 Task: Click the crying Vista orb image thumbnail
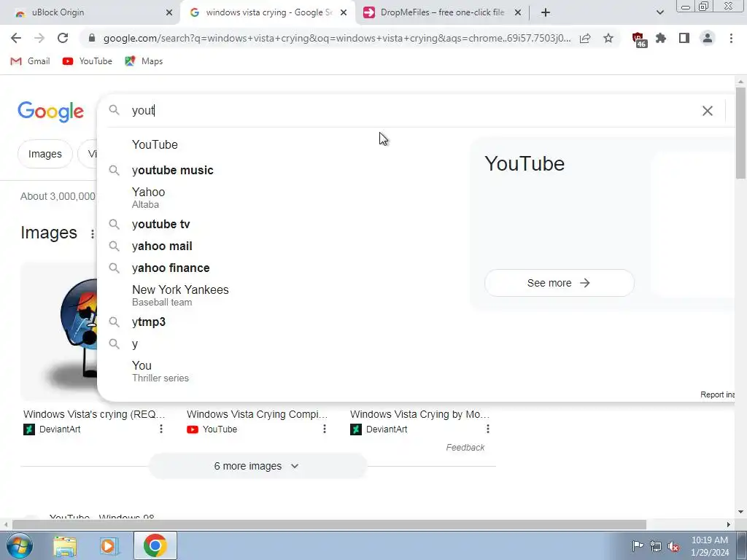tap(60, 331)
